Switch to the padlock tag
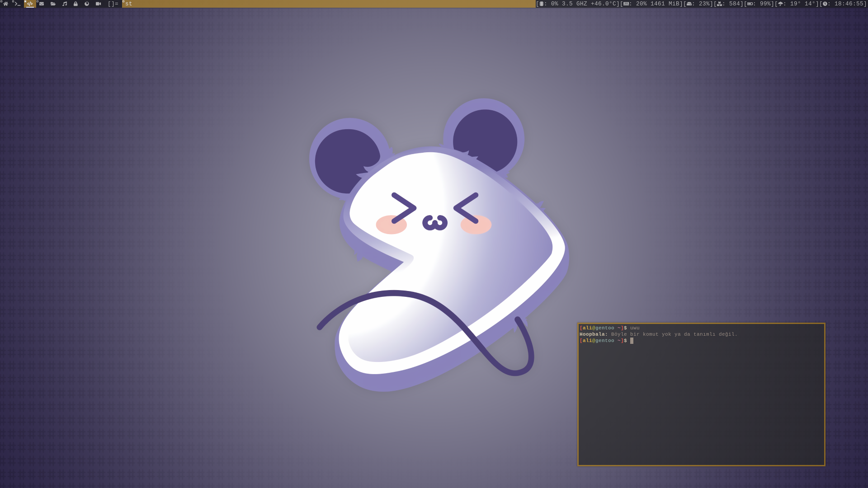Viewport: 868px width, 488px height. [x=75, y=4]
